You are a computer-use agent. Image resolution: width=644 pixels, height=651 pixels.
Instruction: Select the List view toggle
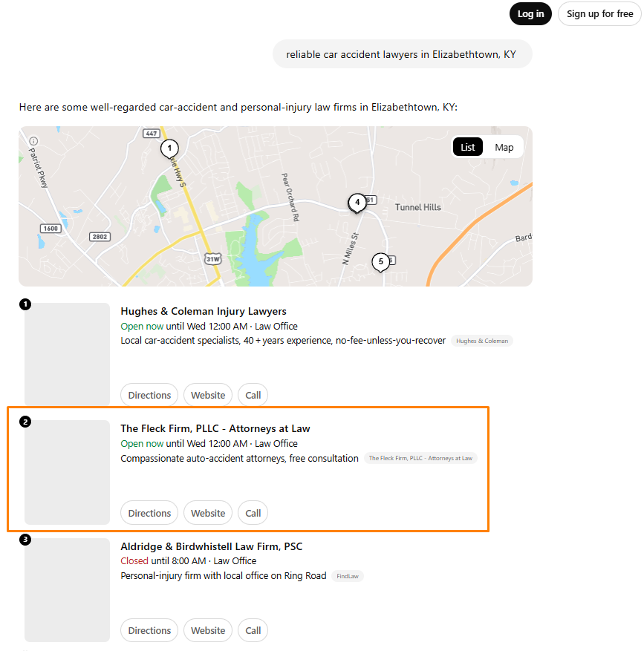[x=468, y=148]
